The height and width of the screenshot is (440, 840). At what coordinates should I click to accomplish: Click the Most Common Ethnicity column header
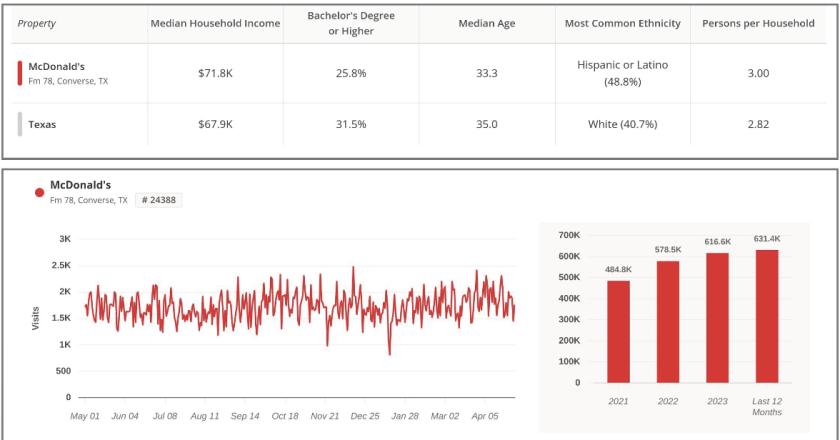[618, 24]
